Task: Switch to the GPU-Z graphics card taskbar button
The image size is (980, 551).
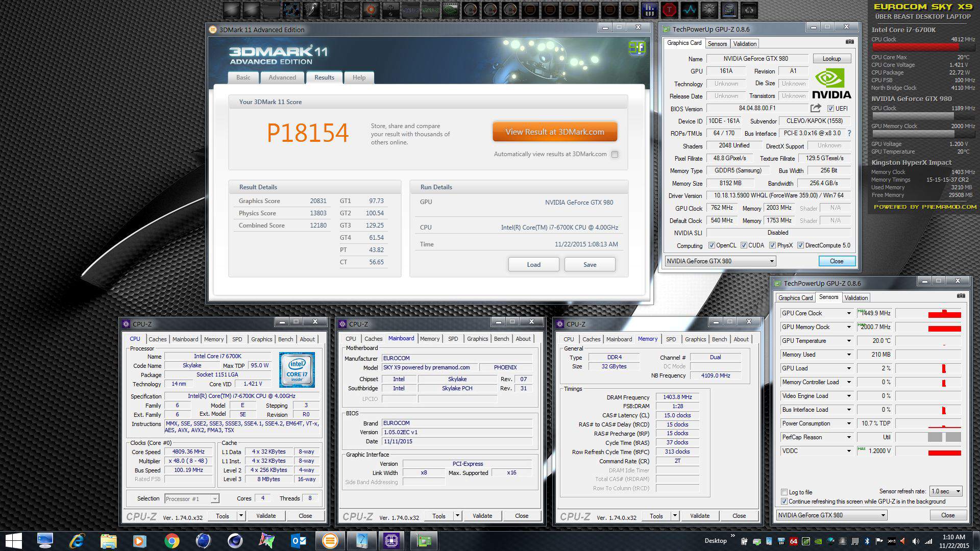Action: click(x=423, y=541)
